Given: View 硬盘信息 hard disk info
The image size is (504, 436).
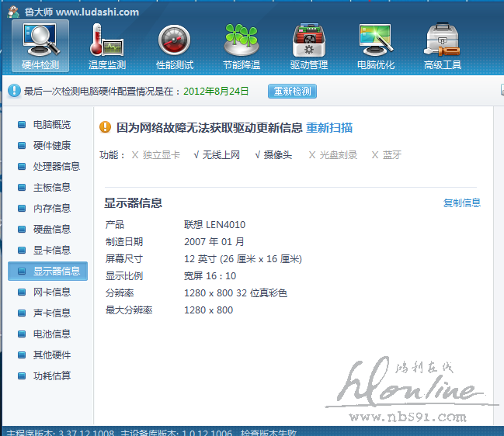Looking at the screenshot, I should (x=51, y=230).
